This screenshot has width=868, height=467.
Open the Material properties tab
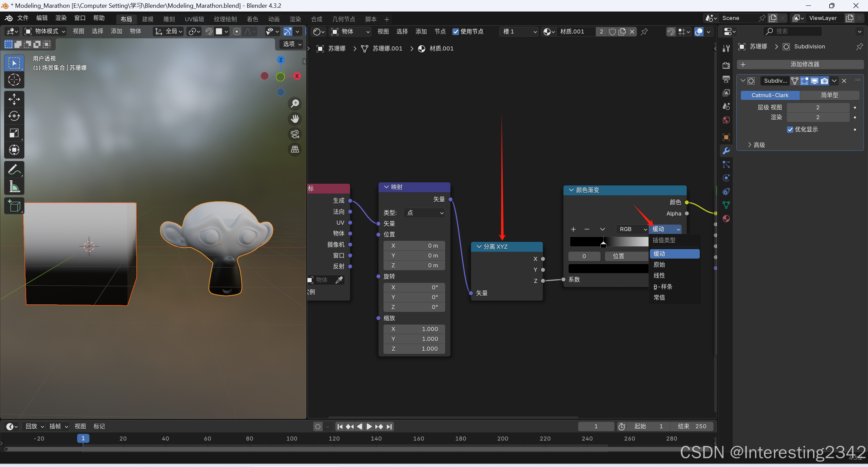coord(726,219)
